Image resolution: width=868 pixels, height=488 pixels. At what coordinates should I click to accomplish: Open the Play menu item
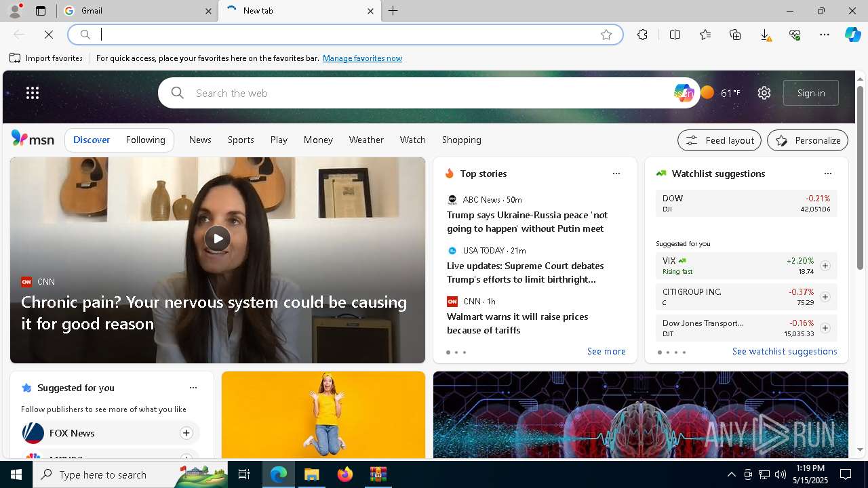pyautogui.click(x=279, y=140)
